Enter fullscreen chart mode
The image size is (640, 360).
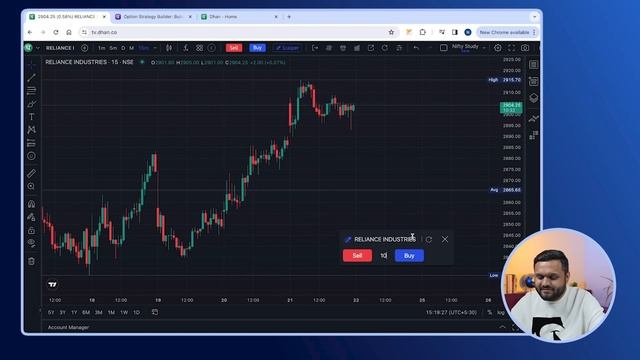pyautogui.click(x=511, y=48)
